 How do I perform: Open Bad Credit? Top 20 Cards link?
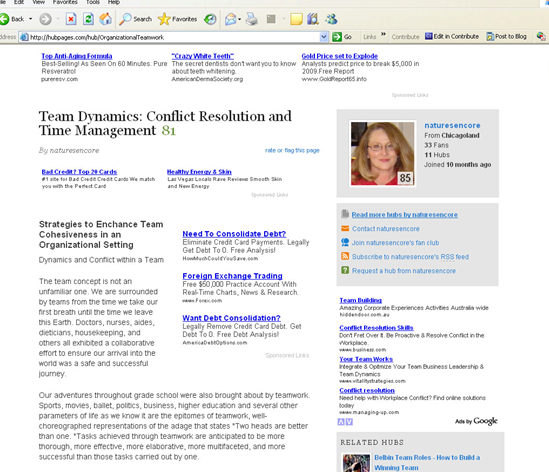tap(79, 172)
